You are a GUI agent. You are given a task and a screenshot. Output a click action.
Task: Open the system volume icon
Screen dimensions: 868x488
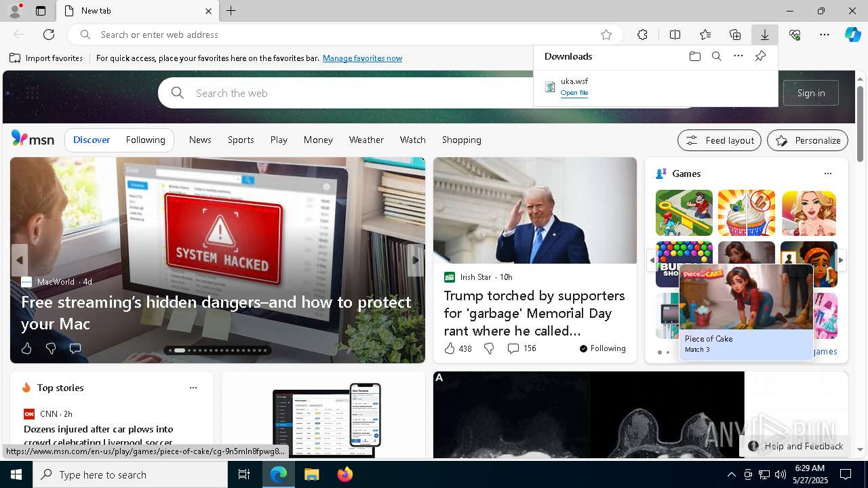coord(780,474)
